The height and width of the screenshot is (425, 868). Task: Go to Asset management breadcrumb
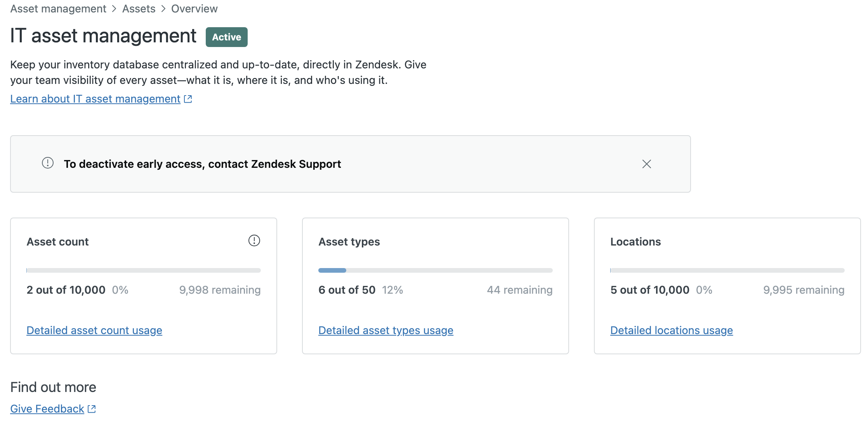click(x=58, y=9)
